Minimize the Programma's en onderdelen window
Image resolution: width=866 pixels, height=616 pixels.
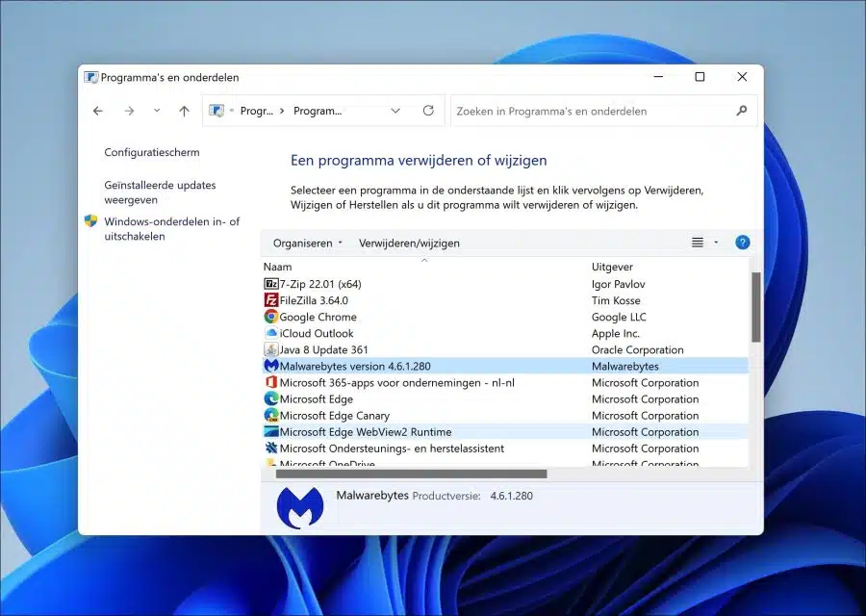tap(658, 77)
